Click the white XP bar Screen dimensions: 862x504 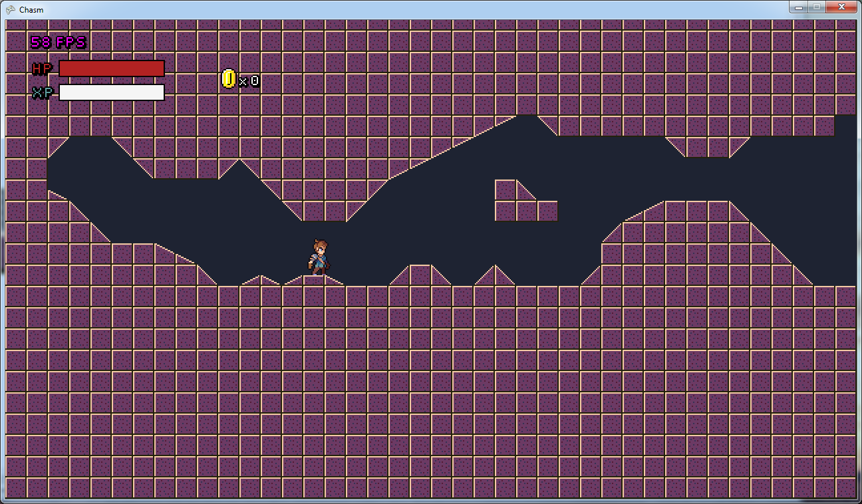click(112, 92)
